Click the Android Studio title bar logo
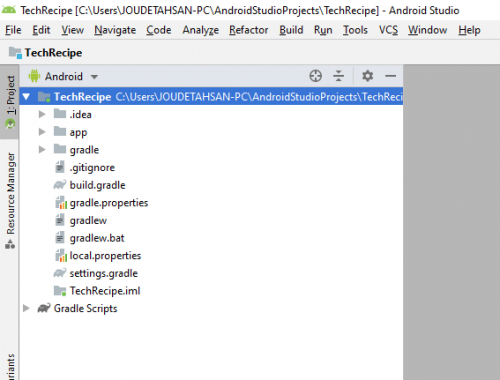The height and width of the screenshot is (380, 500). point(9,10)
